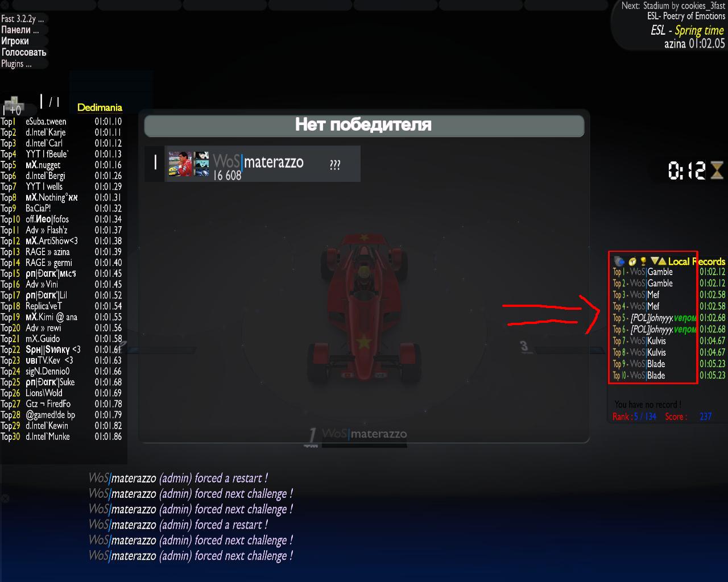Select Dedimania row Top14 RAGE » germi
Screen dimensions: 728x582
click(x=61, y=263)
